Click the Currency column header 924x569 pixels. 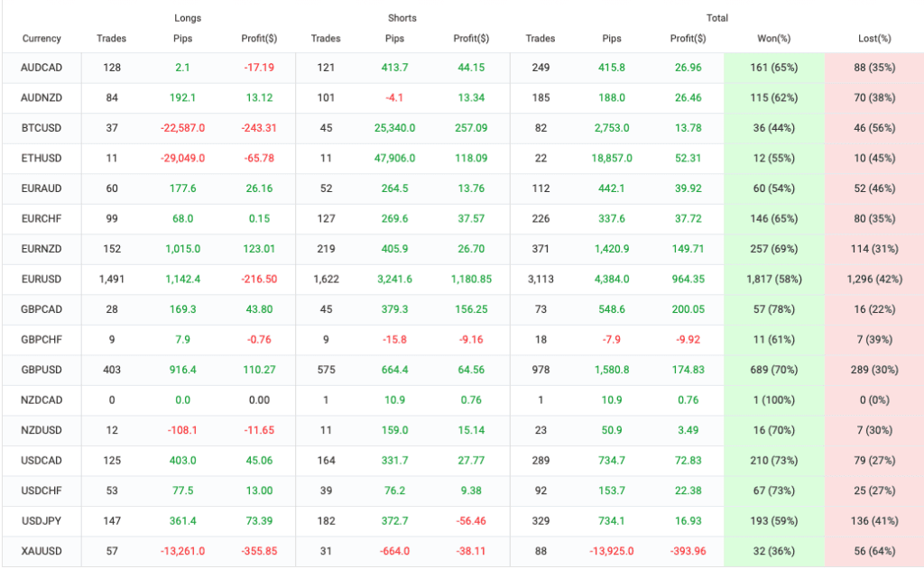coord(42,39)
